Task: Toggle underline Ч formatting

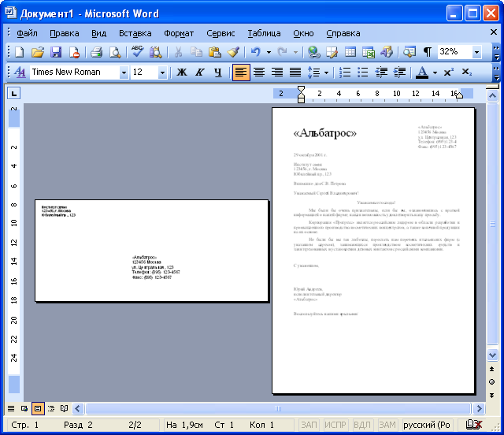Action: [x=218, y=72]
